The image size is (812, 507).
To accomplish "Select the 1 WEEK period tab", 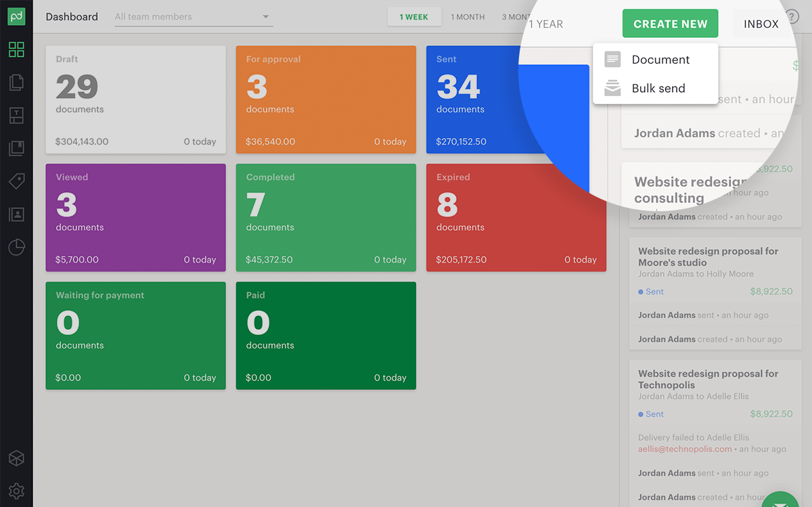I will (x=414, y=17).
